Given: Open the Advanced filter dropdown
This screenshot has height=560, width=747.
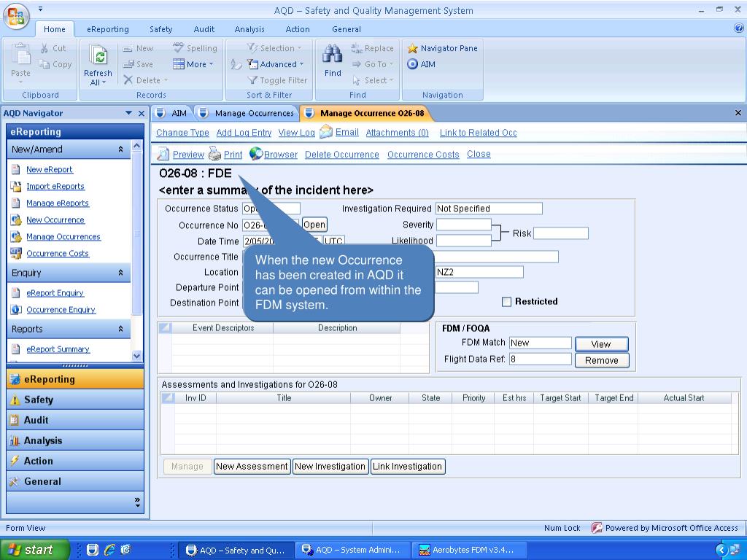Looking at the screenshot, I should (x=275, y=64).
